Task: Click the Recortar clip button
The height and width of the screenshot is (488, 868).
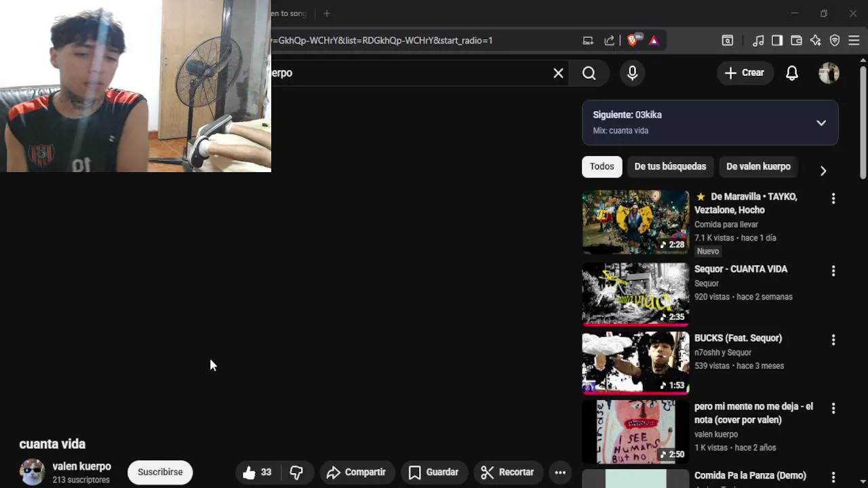Action: [507, 472]
